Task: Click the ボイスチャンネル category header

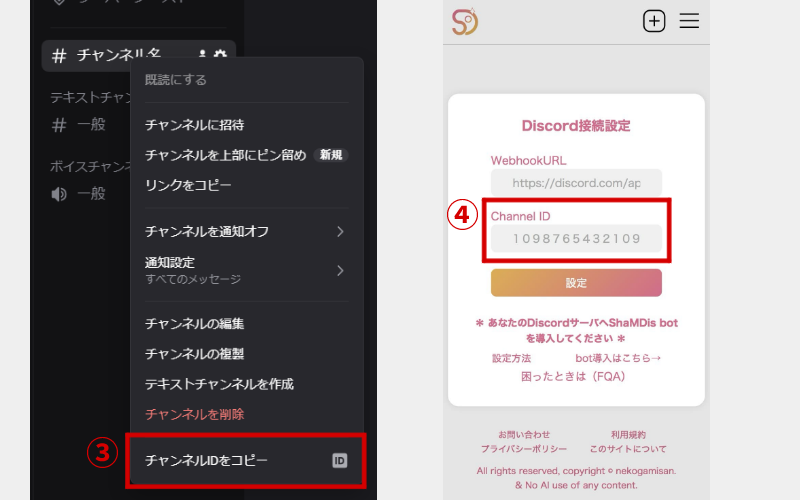Action: pos(91,166)
